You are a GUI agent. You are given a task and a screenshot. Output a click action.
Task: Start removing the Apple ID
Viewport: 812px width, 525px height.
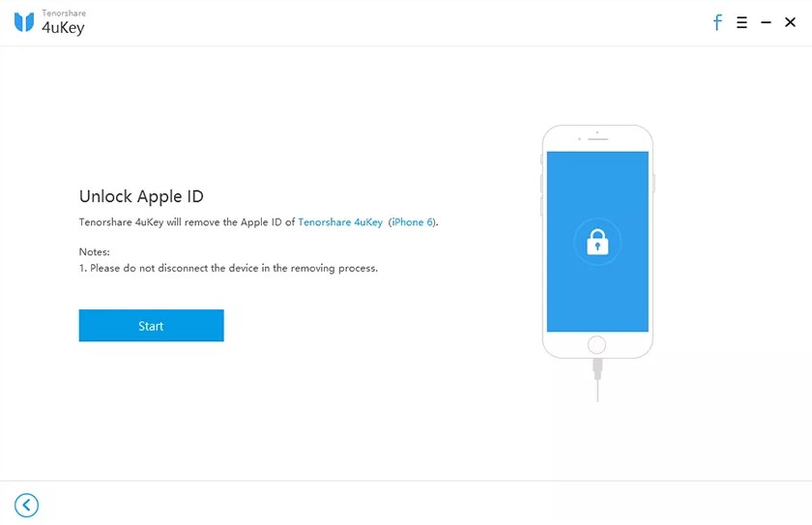[151, 326]
